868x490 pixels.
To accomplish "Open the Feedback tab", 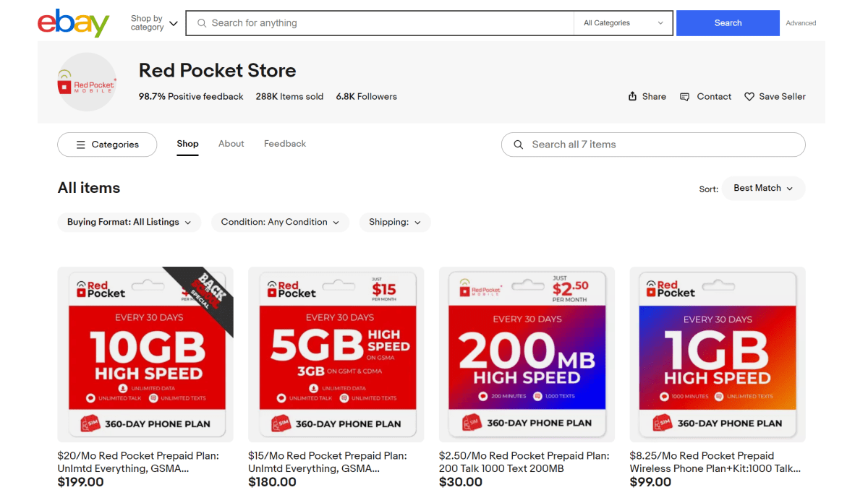I will (x=285, y=144).
